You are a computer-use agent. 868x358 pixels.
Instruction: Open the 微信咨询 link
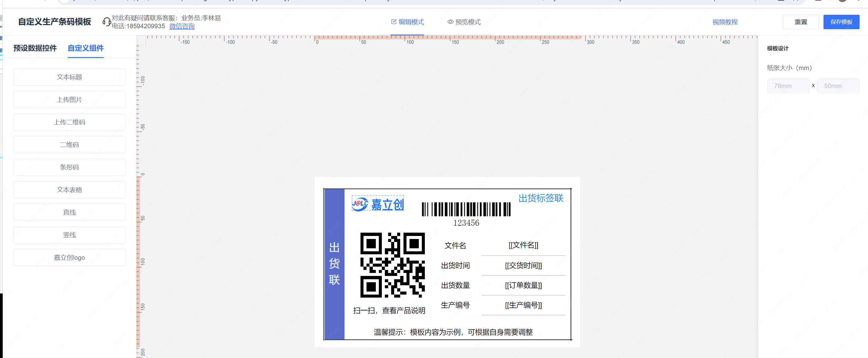tap(182, 26)
